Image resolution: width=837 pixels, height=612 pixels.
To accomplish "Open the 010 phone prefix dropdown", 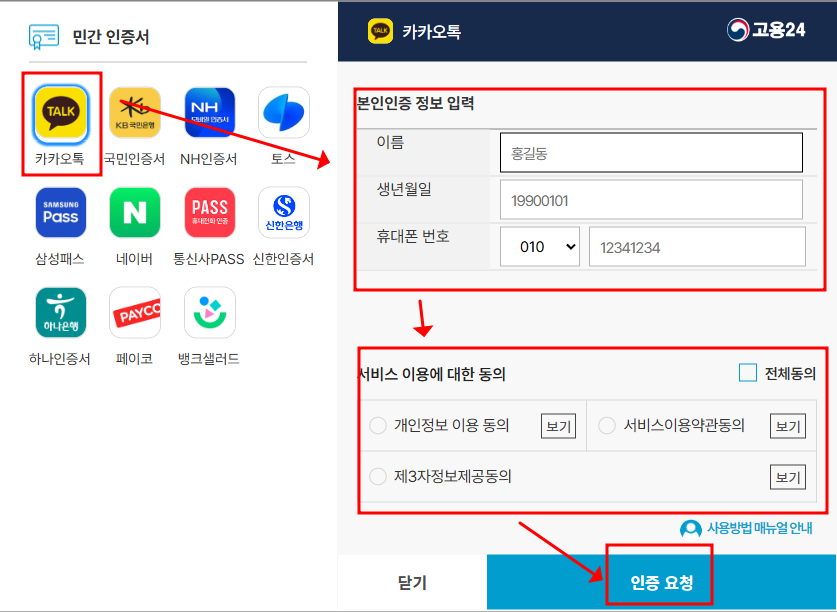I will 539,246.
